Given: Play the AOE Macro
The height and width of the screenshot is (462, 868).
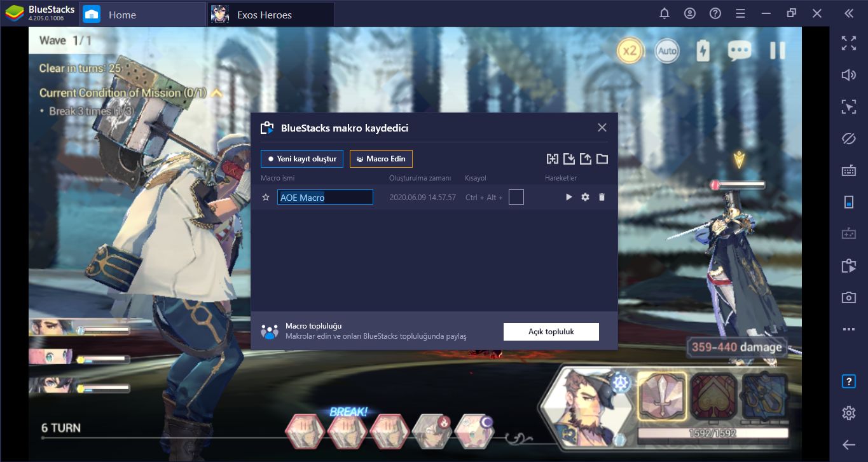Looking at the screenshot, I should point(569,197).
